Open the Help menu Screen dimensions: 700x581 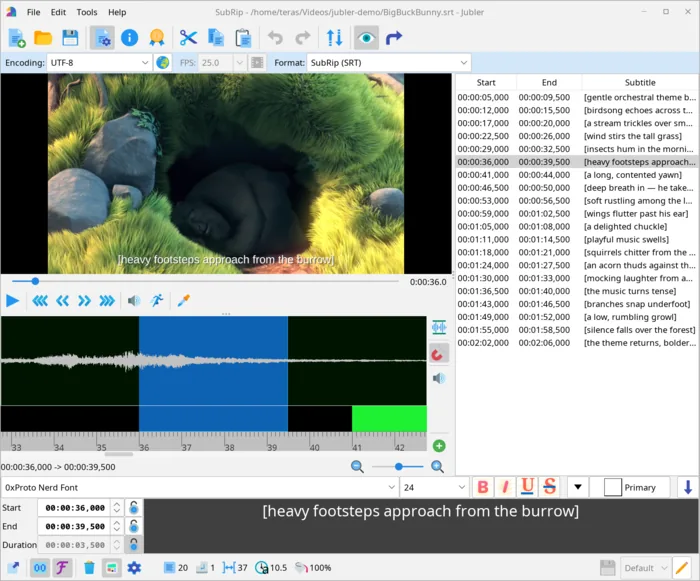coord(117,12)
